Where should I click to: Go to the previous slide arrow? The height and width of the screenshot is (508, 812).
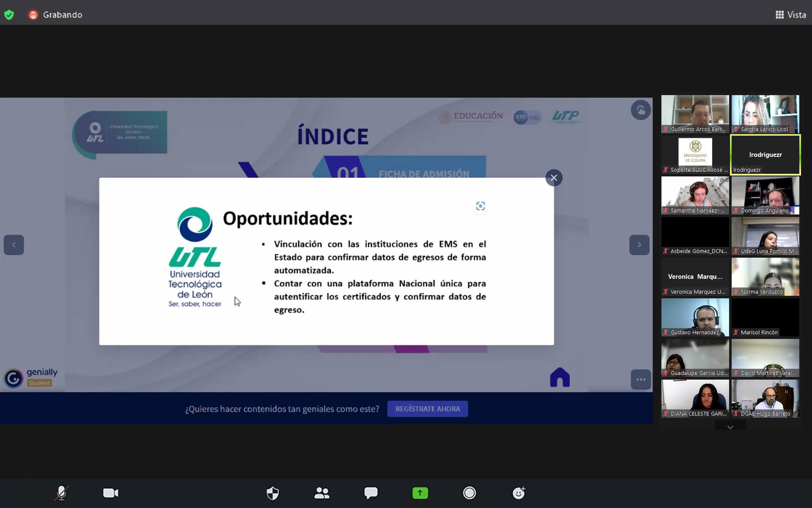tap(14, 245)
